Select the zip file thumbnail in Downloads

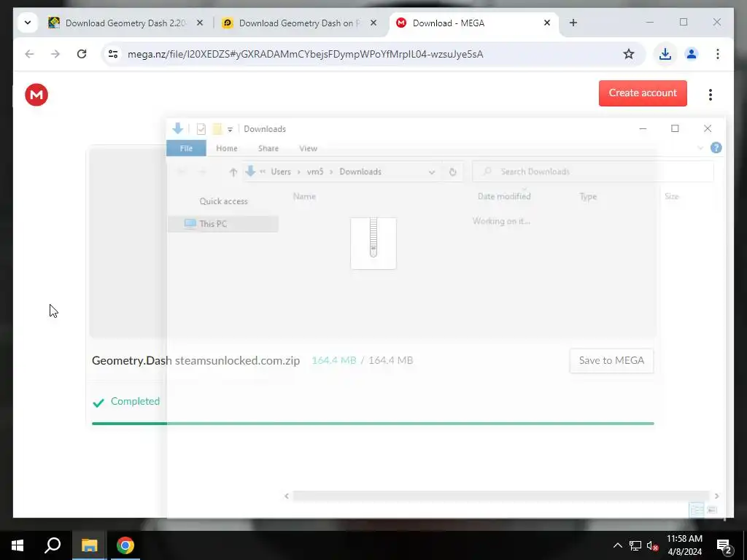coord(373,244)
